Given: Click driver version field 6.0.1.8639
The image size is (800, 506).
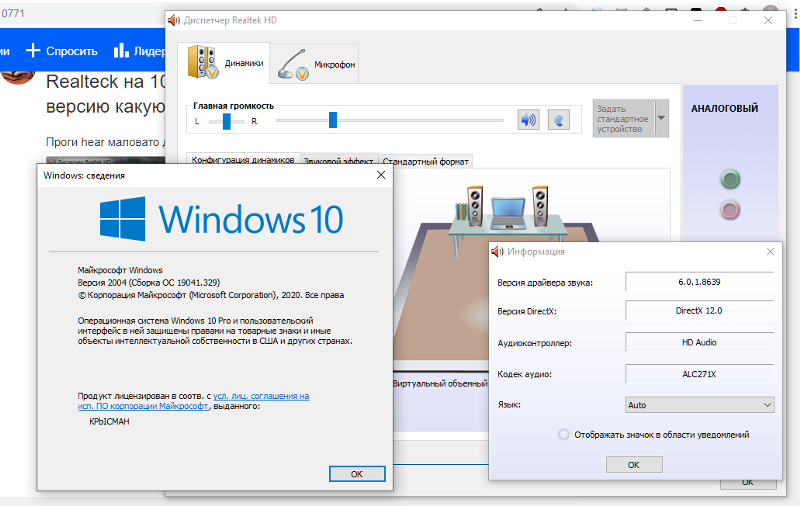Looking at the screenshot, I should 699,282.
